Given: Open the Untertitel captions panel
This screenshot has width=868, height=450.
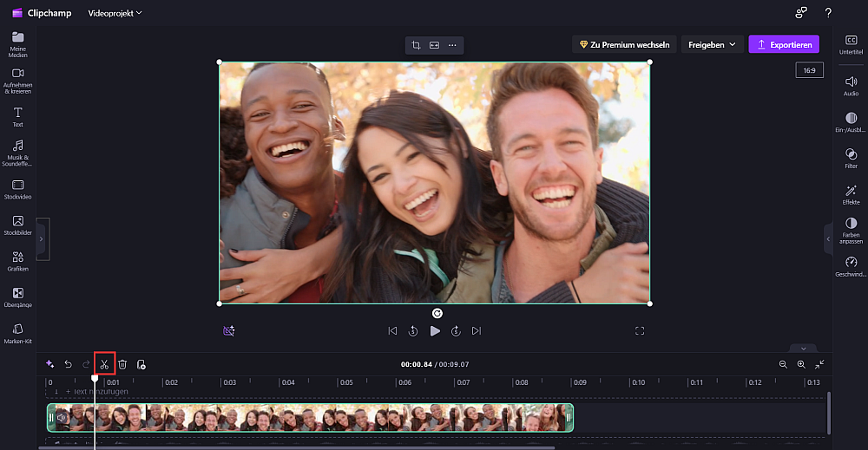Looking at the screenshot, I should [x=851, y=44].
